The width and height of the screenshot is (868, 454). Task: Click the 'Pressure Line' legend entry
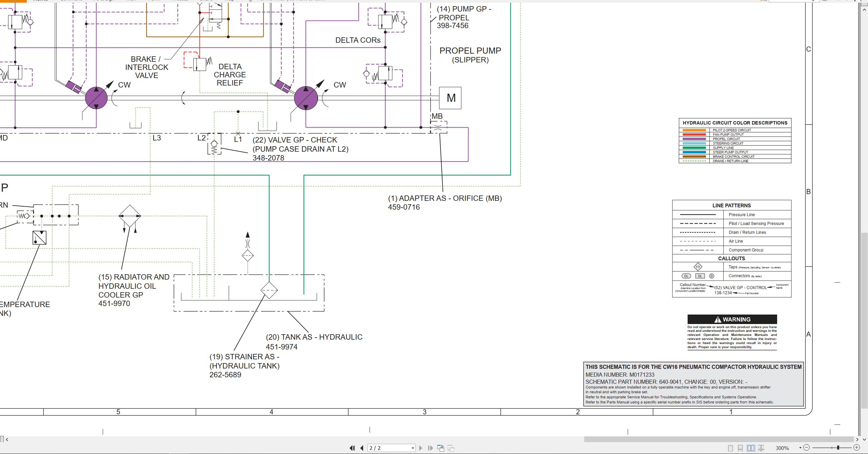(742, 215)
